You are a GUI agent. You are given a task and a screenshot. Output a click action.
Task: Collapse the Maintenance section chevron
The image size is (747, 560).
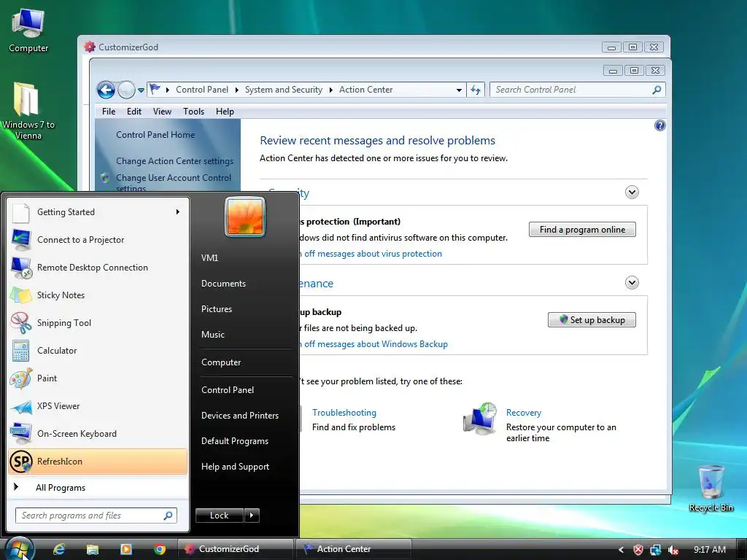pos(632,283)
